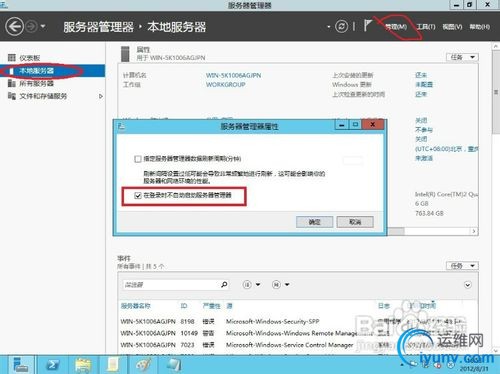This screenshot has width=500, height=374.
Task: Click the UTC+08:00 time zone link
Action: click(x=446, y=149)
